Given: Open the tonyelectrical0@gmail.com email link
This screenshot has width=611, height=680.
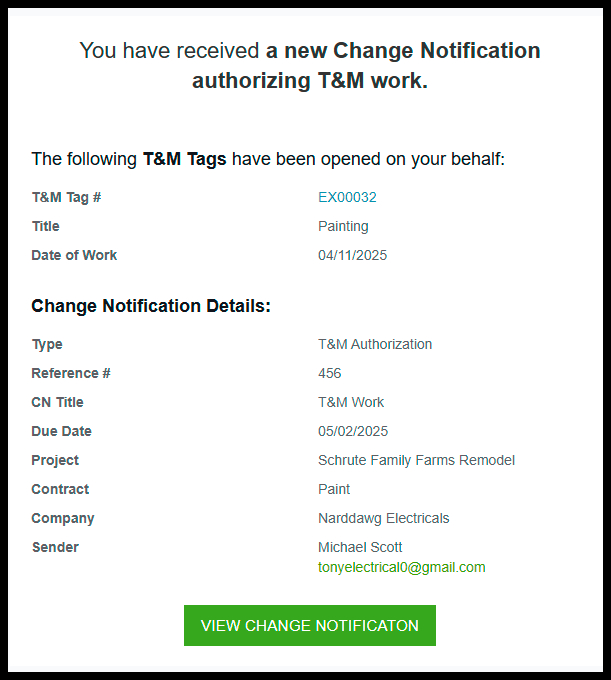Looking at the screenshot, I should coord(402,567).
